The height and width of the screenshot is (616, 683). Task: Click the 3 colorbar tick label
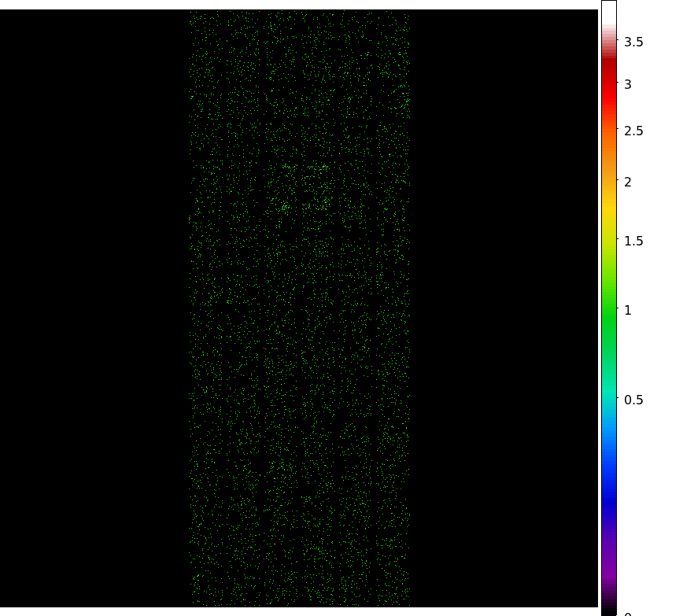point(628,84)
